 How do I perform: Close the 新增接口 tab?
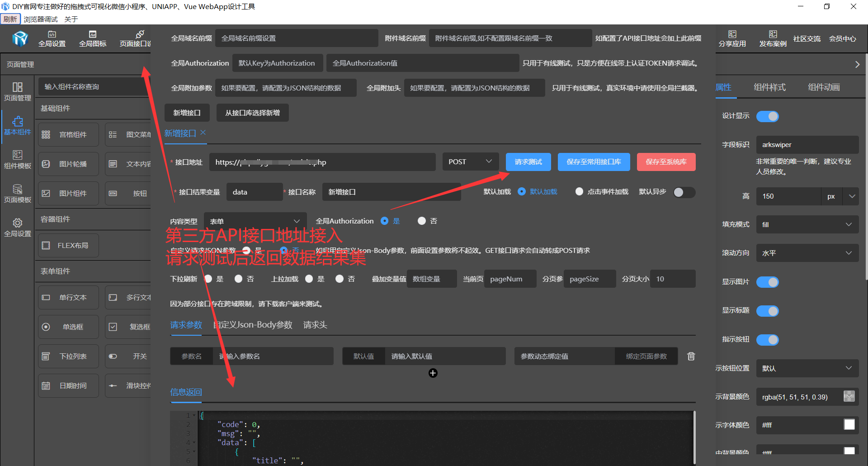coord(203,132)
